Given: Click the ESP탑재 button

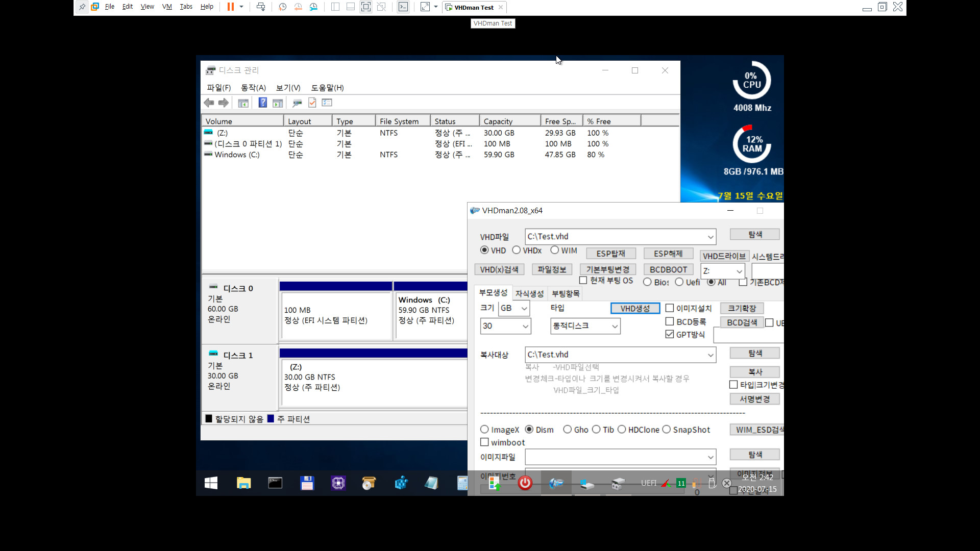Looking at the screenshot, I should coord(610,254).
